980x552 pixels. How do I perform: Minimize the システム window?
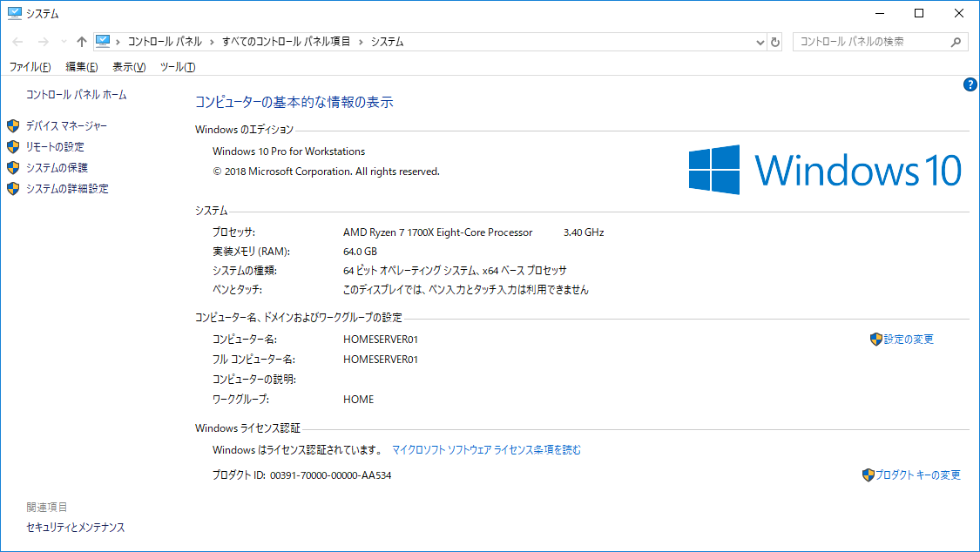pyautogui.click(x=880, y=13)
